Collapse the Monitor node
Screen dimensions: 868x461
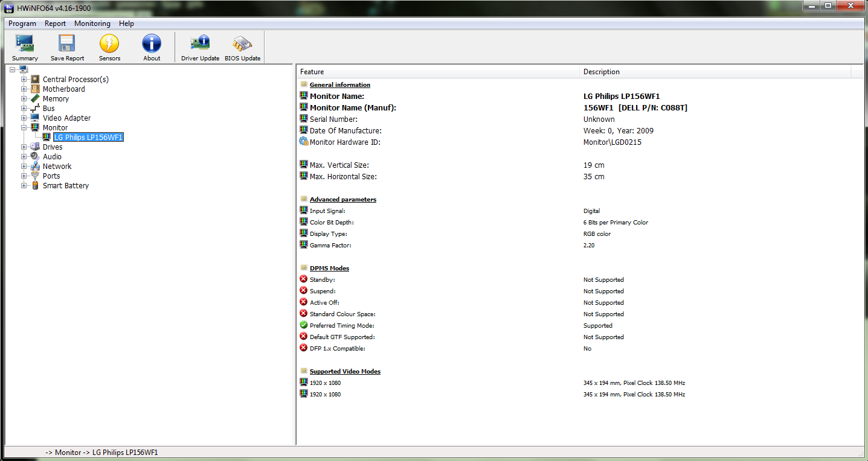(24, 127)
